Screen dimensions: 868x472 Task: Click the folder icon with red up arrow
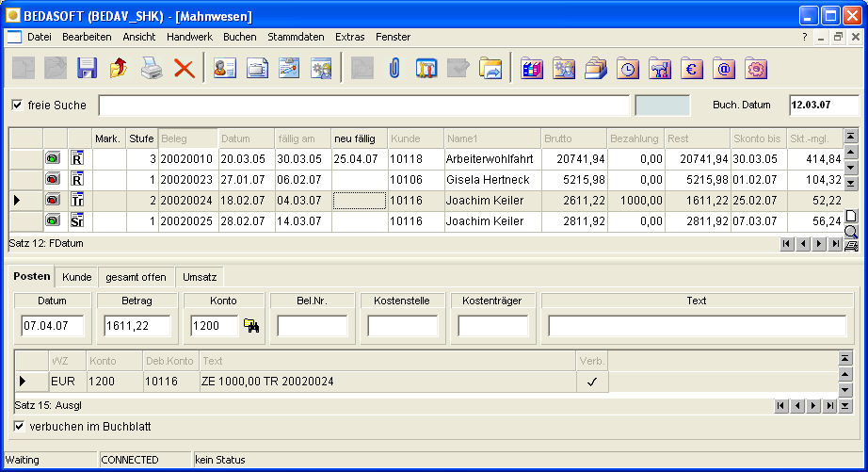tap(119, 69)
